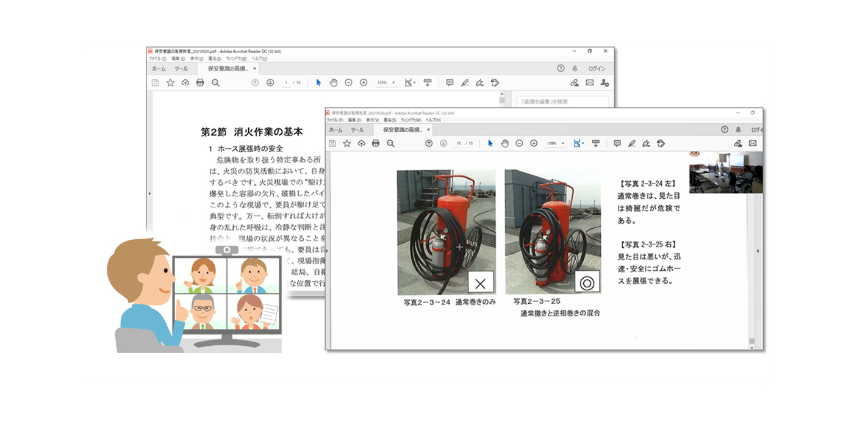This screenshot has width=868, height=427.
Task: Fill and sign pen icon in front window
Action: click(x=646, y=143)
